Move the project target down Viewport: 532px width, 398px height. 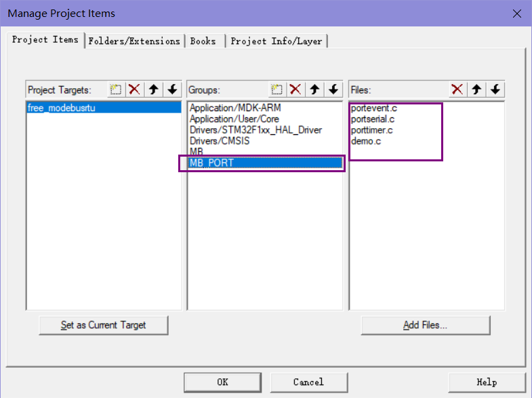tap(172, 89)
